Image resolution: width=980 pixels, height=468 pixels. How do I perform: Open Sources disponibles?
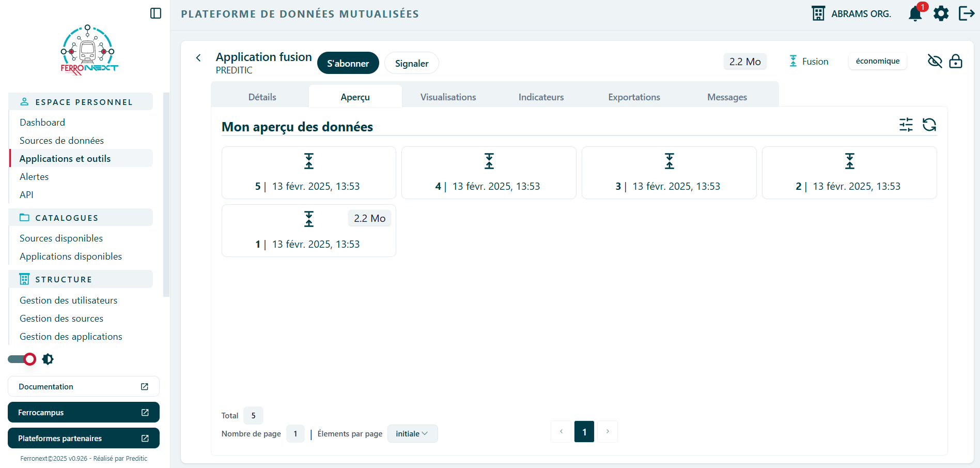[x=61, y=238]
